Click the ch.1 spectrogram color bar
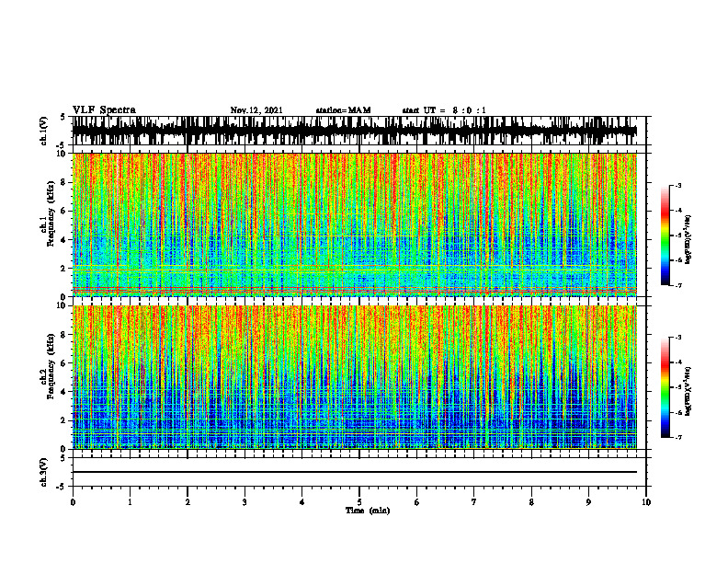 coord(665,236)
